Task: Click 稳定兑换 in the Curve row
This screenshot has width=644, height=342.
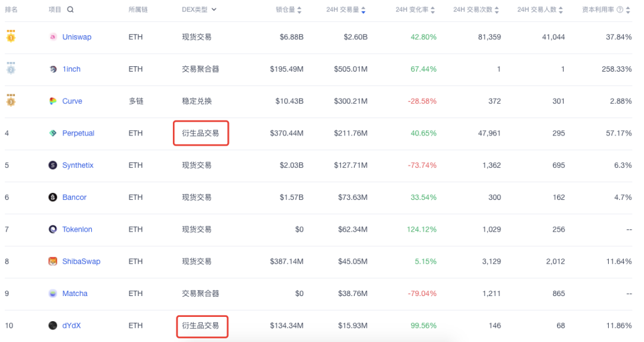Action: pyautogui.click(x=197, y=101)
